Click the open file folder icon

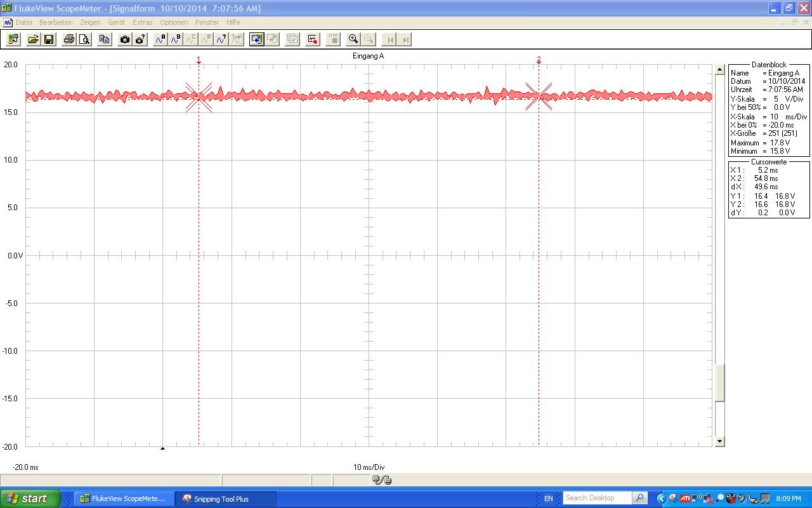click(33, 39)
